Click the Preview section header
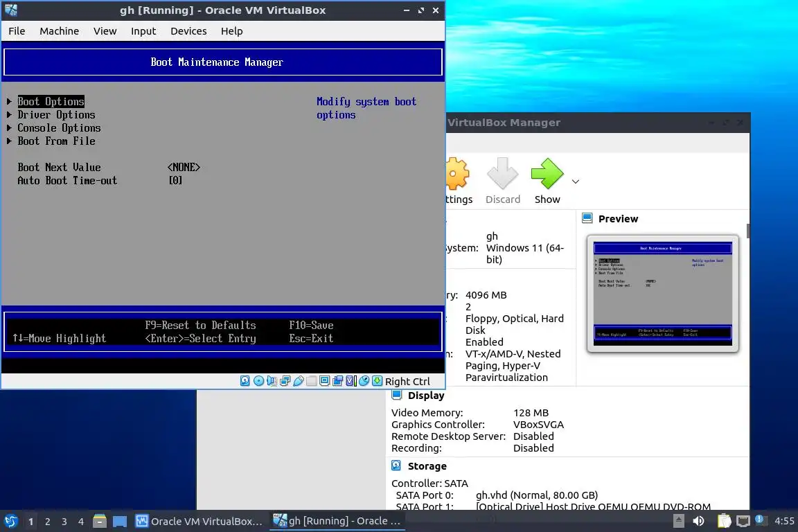This screenshot has width=798, height=532. [618, 218]
